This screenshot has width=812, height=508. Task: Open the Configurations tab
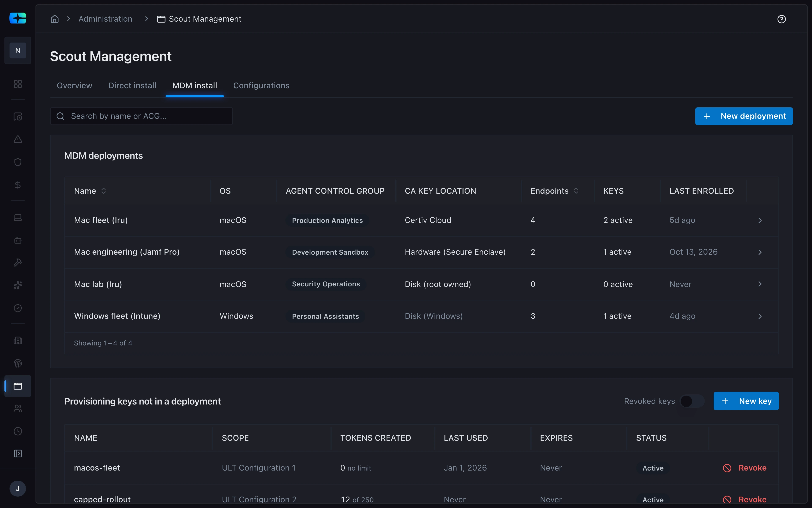(x=261, y=86)
